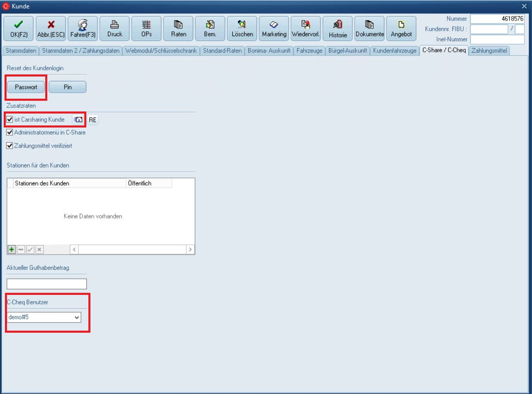Open the Zahlungsmittel tab
Viewport: 532px width, 394px height.
pyautogui.click(x=489, y=51)
